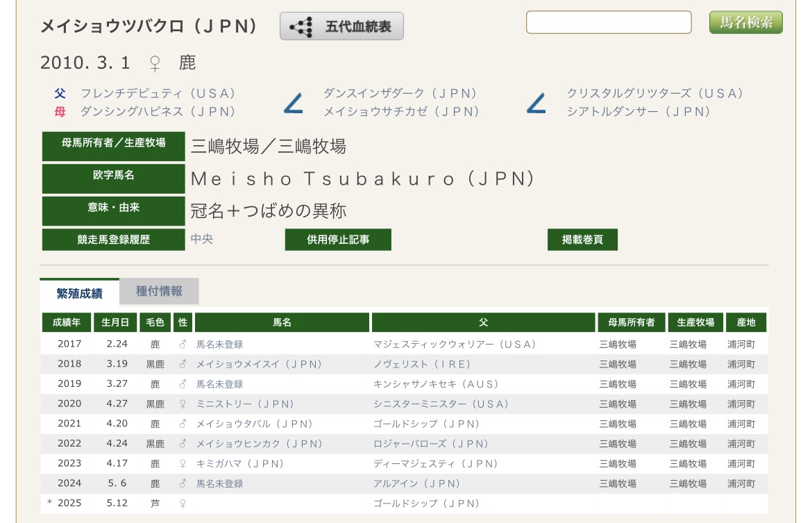
Task: Click the 母馬所有者 column header
Action: point(632,322)
